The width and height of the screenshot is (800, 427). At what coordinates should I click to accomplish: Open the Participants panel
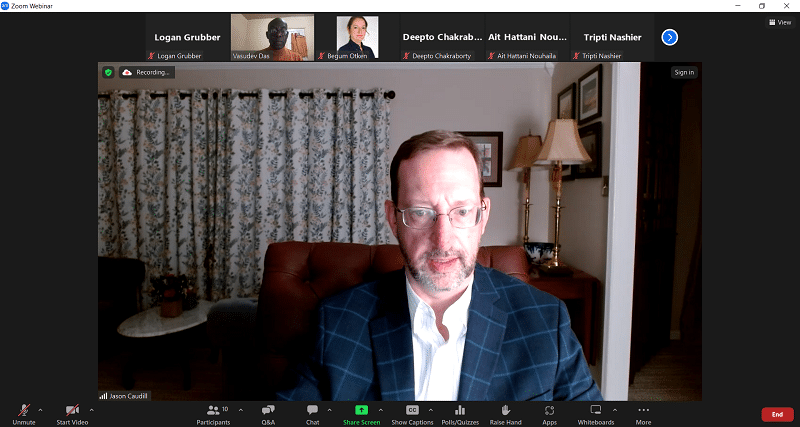click(x=213, y=411)
